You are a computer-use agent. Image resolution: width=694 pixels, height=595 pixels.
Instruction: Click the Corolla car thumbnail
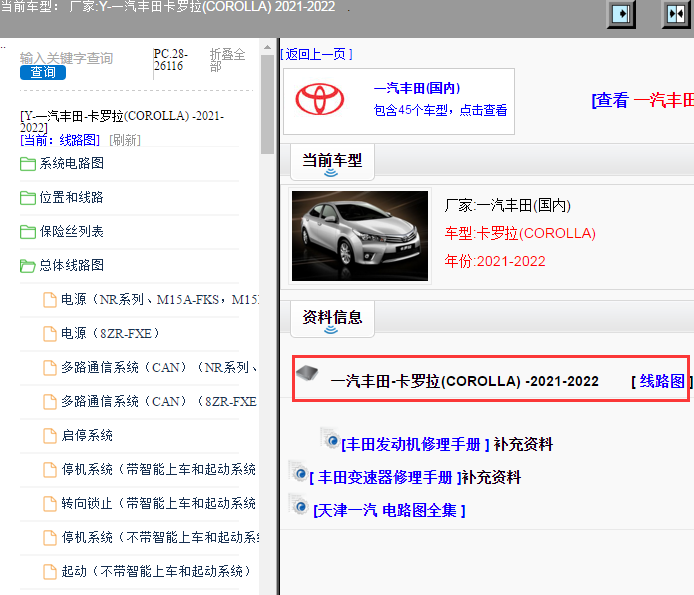coord(360,235)
